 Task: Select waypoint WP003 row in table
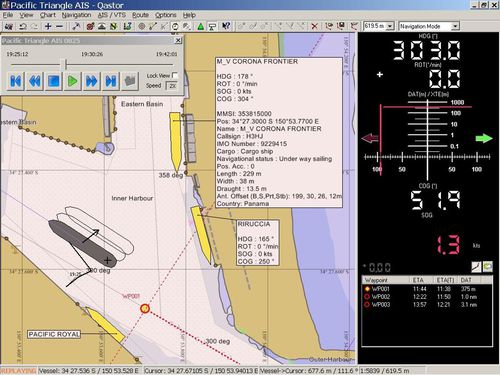click(427, 304)
